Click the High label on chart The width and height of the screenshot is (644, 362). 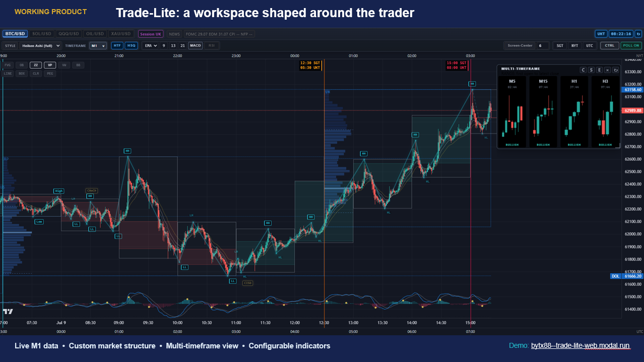59,191
